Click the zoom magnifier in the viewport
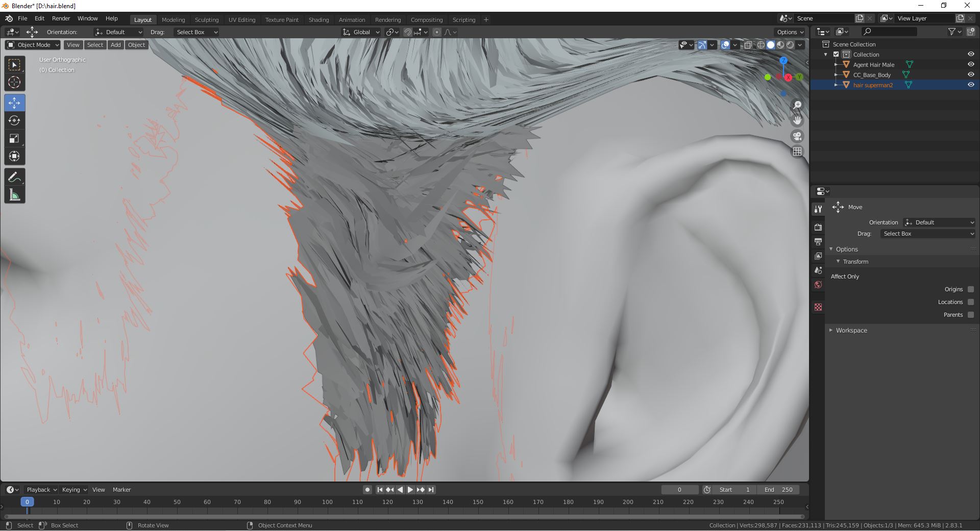 (797, 105)
